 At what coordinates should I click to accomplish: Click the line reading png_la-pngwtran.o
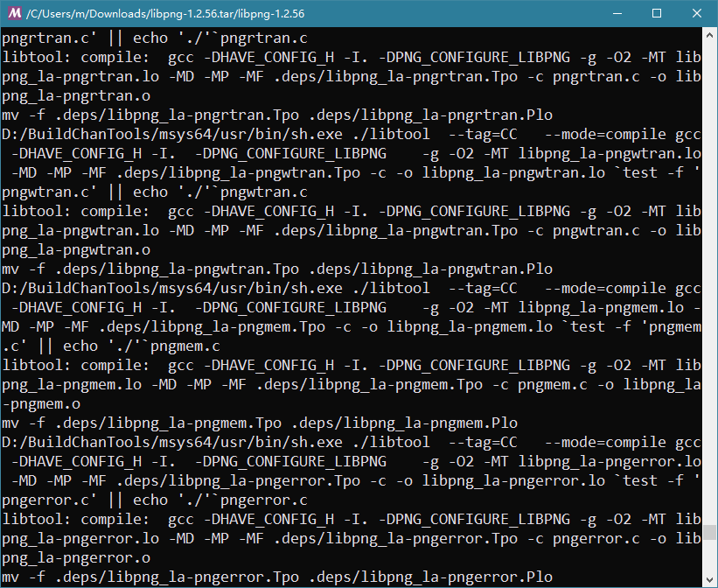click(x=75, y=249)
